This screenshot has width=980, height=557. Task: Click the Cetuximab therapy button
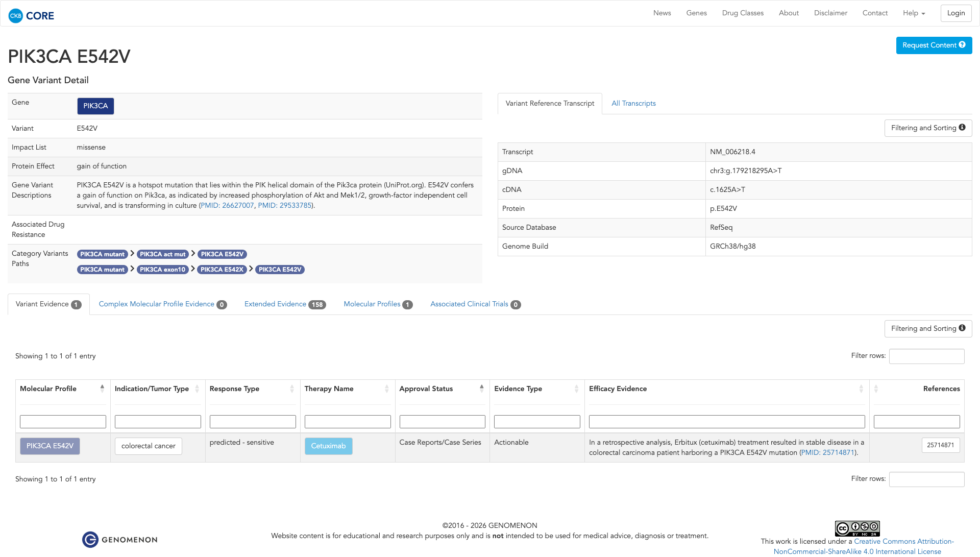[328, 446]
